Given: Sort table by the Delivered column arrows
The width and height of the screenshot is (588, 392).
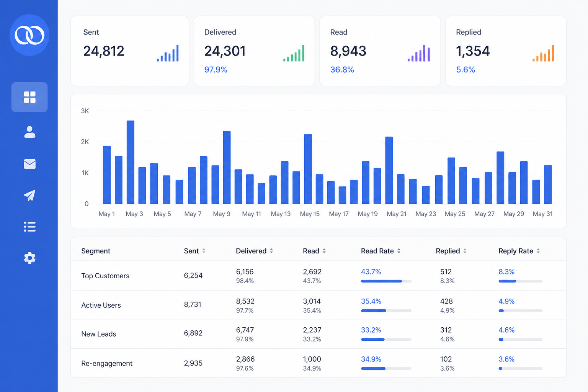Looking at the screenshot, I should pos(271,251).
